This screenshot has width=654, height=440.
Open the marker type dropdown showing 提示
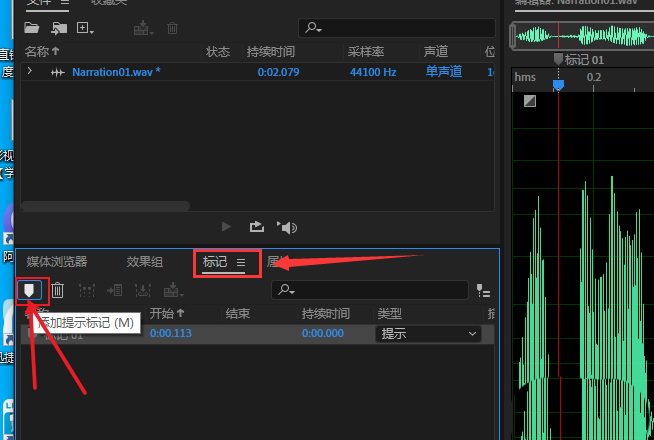click(x=429, y=334)
